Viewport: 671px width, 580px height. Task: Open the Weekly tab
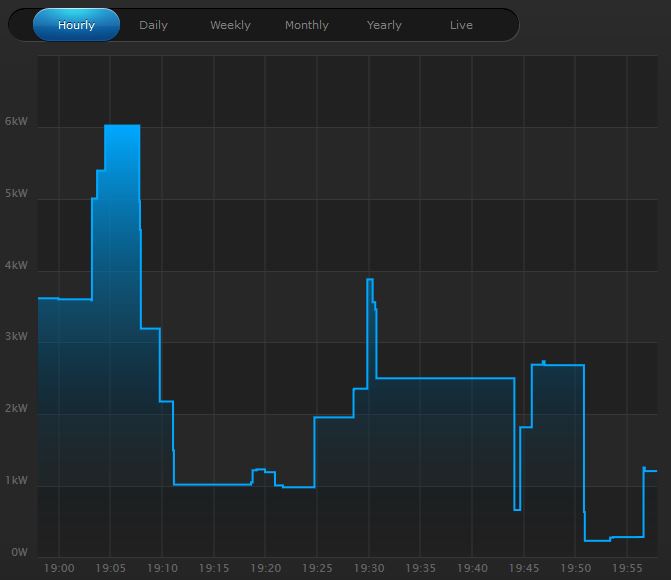coord(230,25)
